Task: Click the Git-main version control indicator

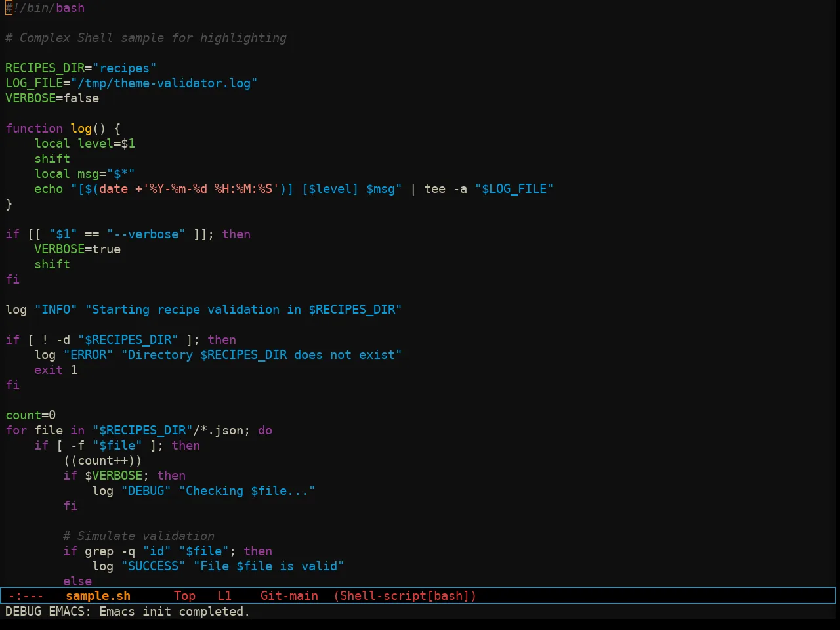Action: point(289,596)
